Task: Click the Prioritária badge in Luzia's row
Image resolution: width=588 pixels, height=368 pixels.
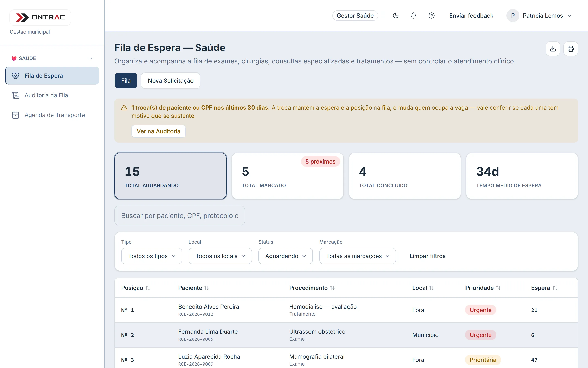Action: (x=483, y=360)
